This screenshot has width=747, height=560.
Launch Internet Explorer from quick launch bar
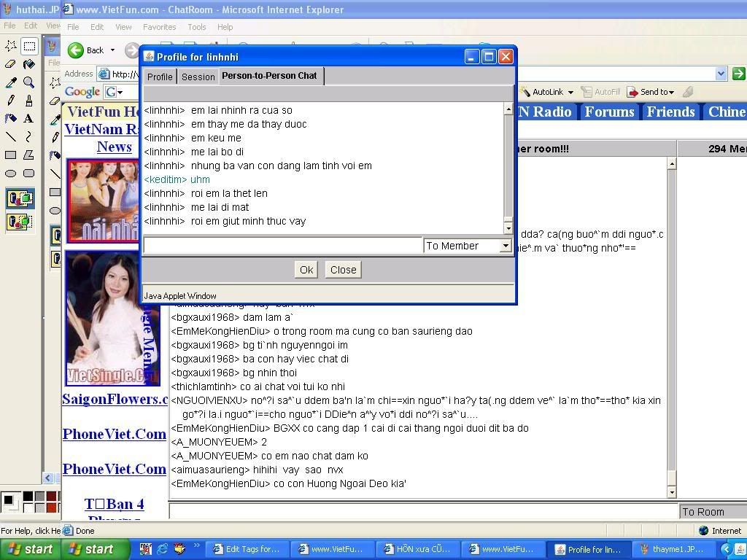pyautogui.click(x=163, y=549)
